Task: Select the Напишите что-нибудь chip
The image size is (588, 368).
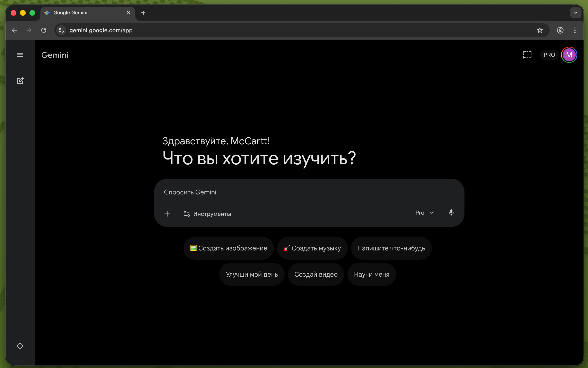Action: point(391,248)
